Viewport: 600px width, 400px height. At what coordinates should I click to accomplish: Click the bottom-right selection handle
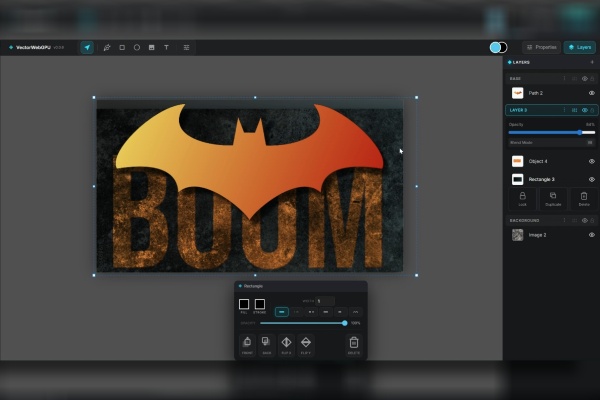[416, 275]
